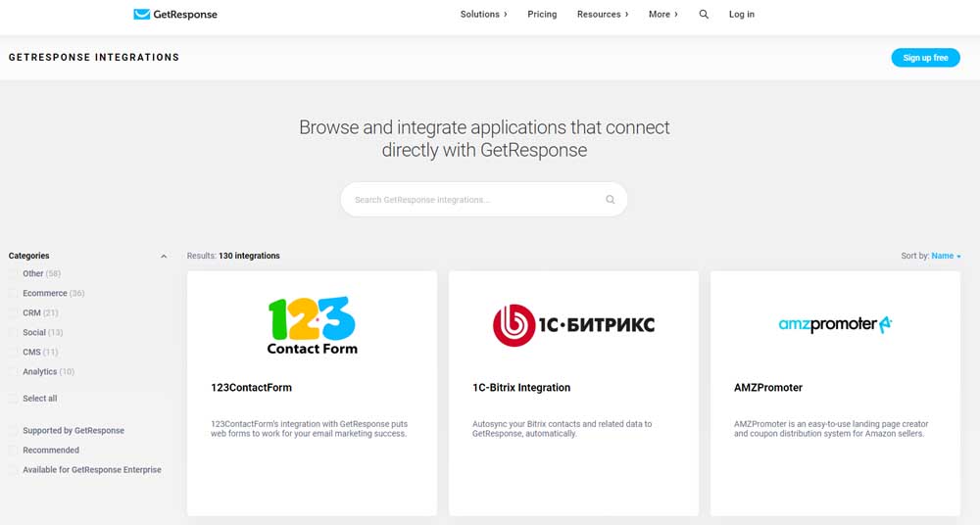Open the 1C-Bitrix Integration title
This screenshot has width=980, height=525.
[x=521, y=388]
